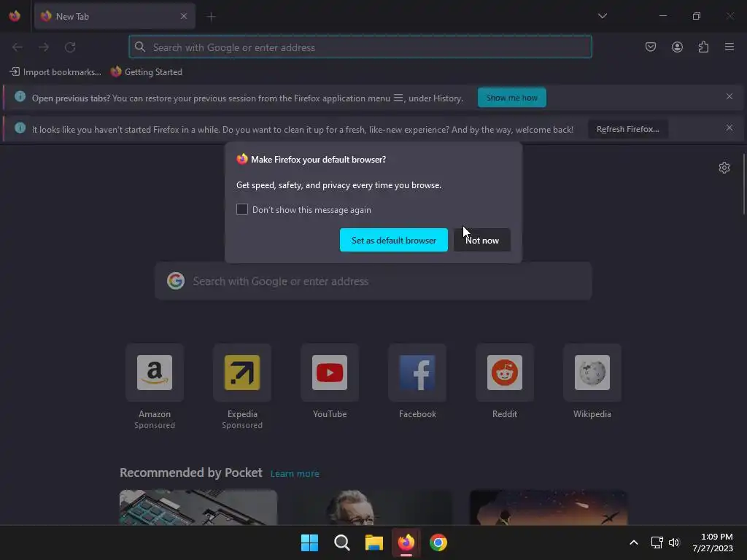Open the Extensions puzzle icon
This screenshot has width=747, height=560.
703,47
